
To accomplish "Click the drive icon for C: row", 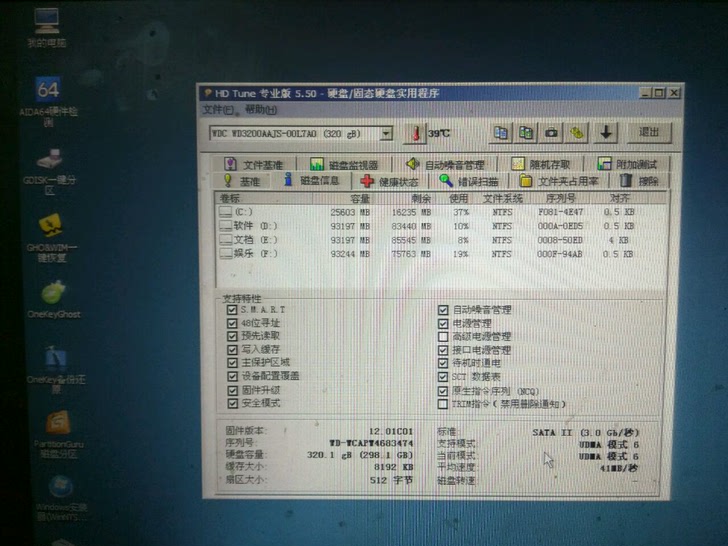I will point(226,212).
